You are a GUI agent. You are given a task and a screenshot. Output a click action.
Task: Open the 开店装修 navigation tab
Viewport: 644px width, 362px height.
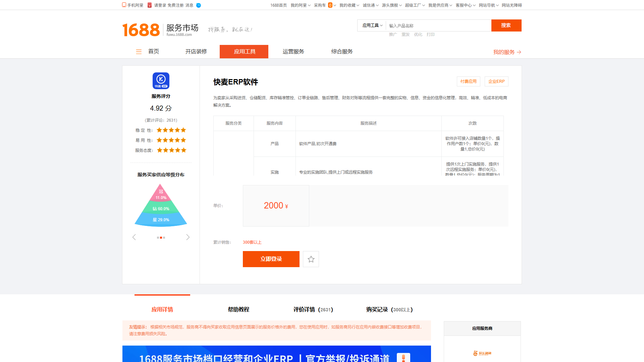point(196,52)
